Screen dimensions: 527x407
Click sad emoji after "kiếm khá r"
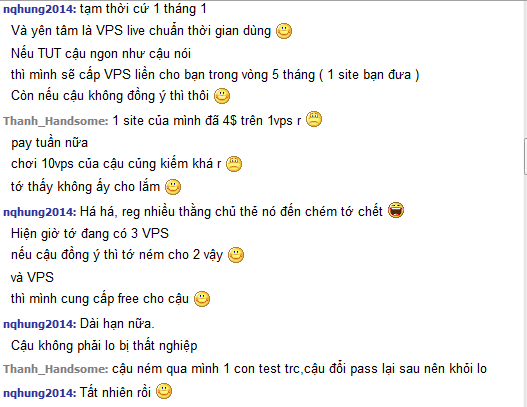pyautogui.click(x=234, y=164)
